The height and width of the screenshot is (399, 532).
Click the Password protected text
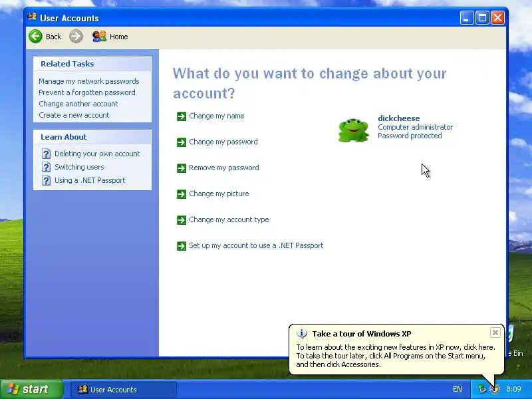pyautogui.click(x=410, y=136)
